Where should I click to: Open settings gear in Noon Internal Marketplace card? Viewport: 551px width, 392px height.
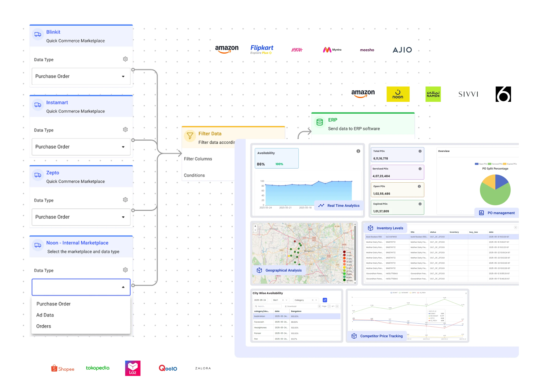point(125,270)
